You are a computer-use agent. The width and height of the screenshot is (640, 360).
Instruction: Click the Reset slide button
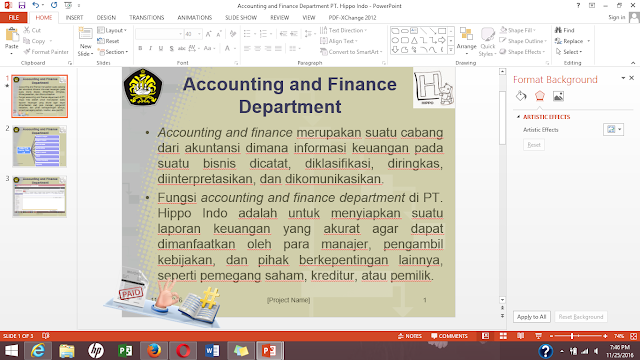tap(108, 41)
